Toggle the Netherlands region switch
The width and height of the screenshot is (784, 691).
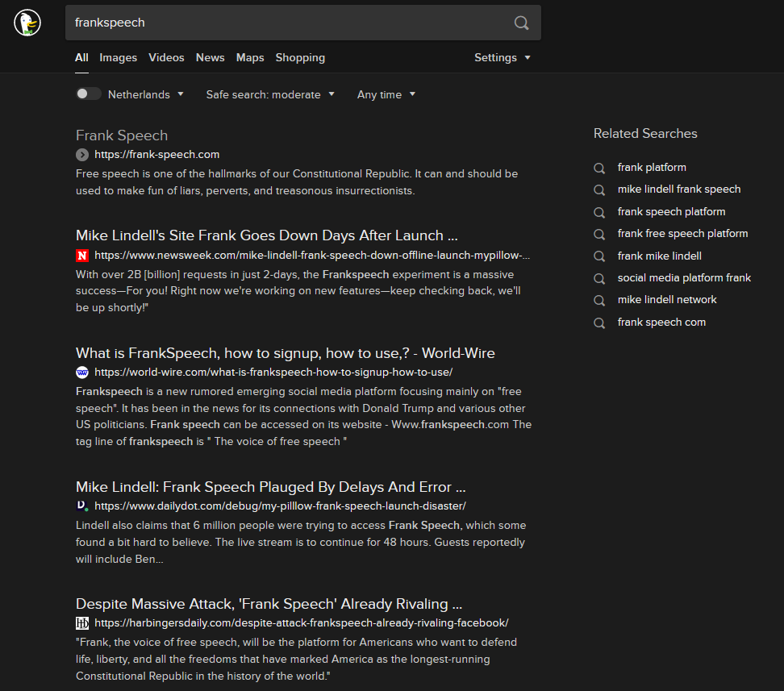pyautogui.click(x=89, y=94)
